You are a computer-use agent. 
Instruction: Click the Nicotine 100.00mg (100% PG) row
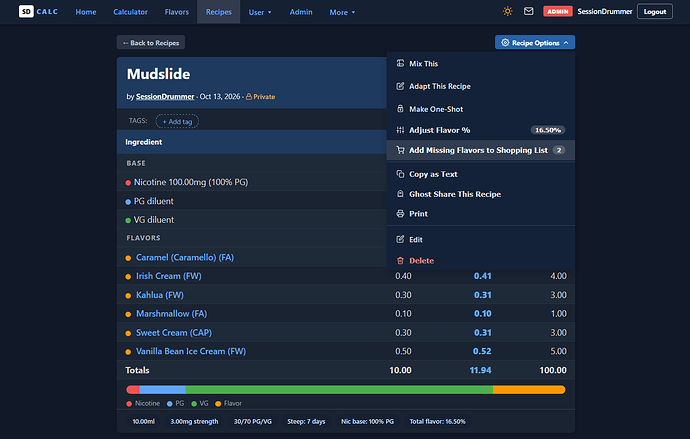(x=252, y=182)
